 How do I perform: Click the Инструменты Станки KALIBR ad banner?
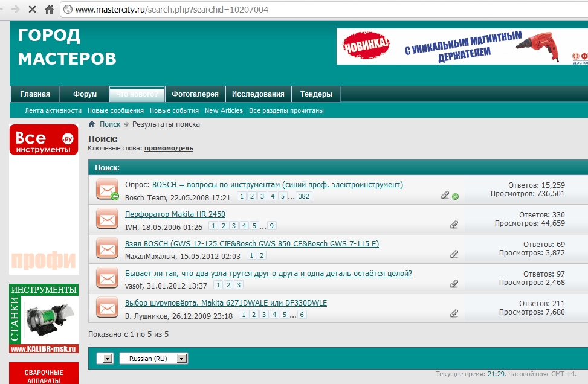pos(44,318)
